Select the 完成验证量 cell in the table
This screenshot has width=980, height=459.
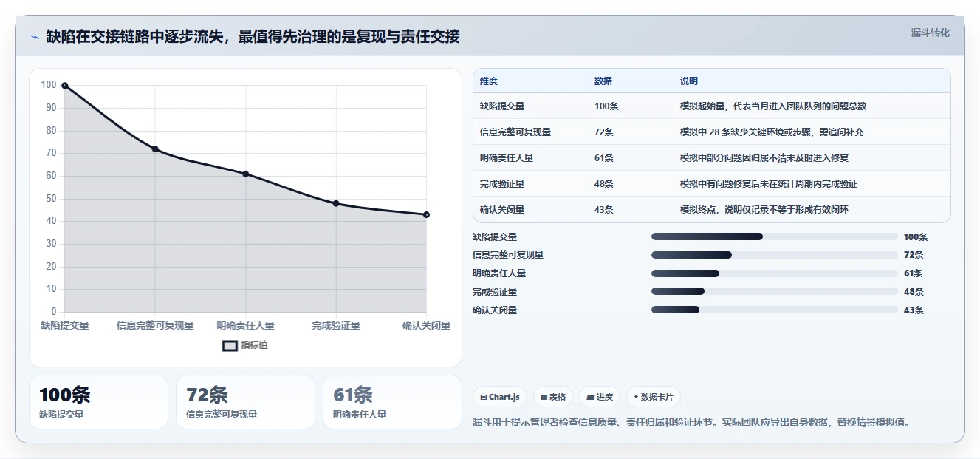pos(502,184)
